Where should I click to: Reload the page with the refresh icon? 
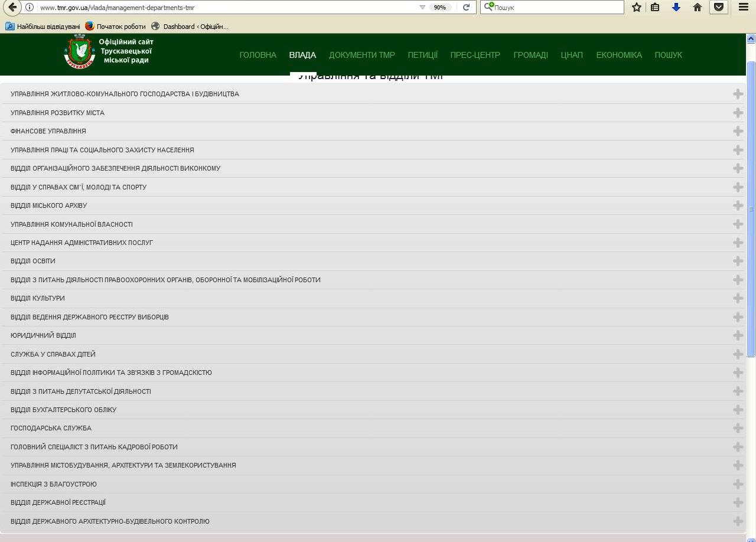pyautogui.click(x=466, y=8)
